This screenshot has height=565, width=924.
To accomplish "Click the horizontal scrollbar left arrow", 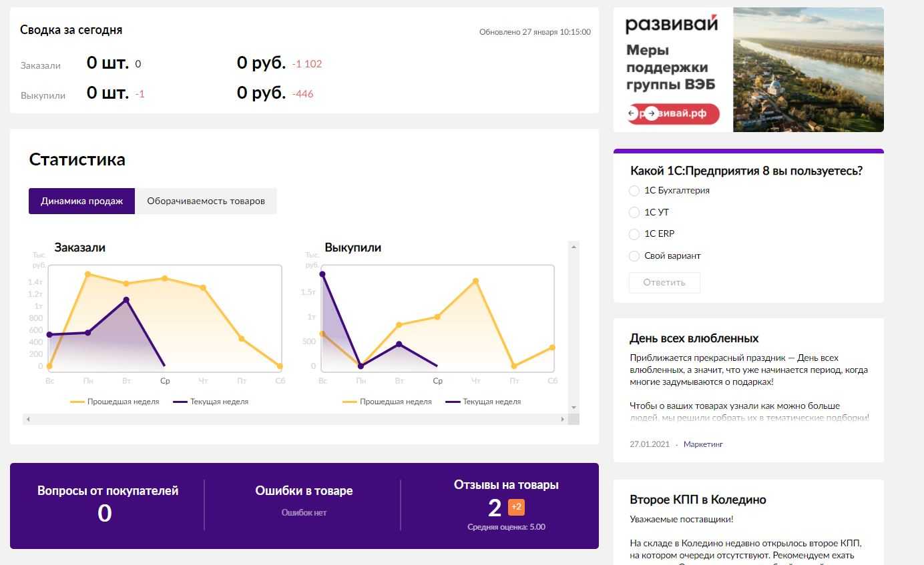I will [x=28, y=419].
